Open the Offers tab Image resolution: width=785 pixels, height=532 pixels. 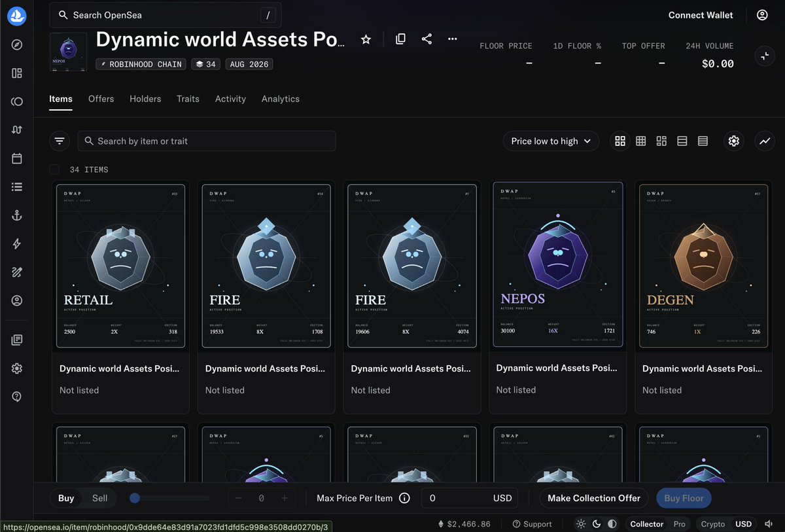click(101, 99)
